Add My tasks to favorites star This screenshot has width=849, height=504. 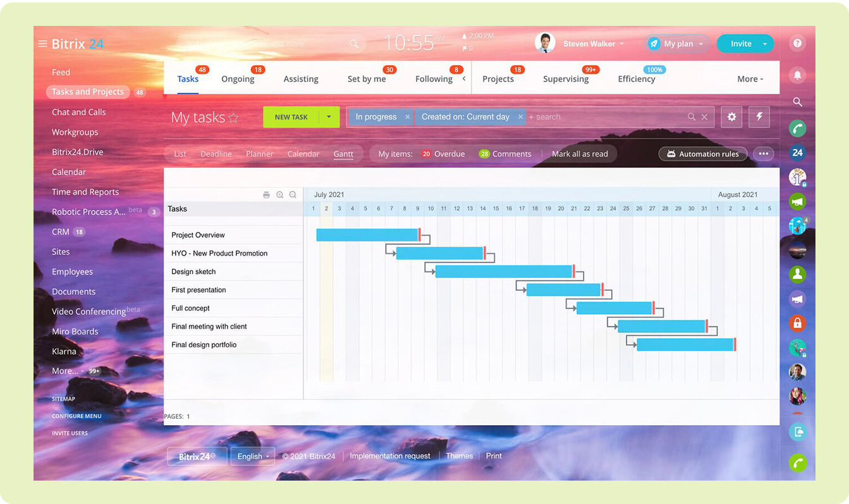tap(234, 117)
